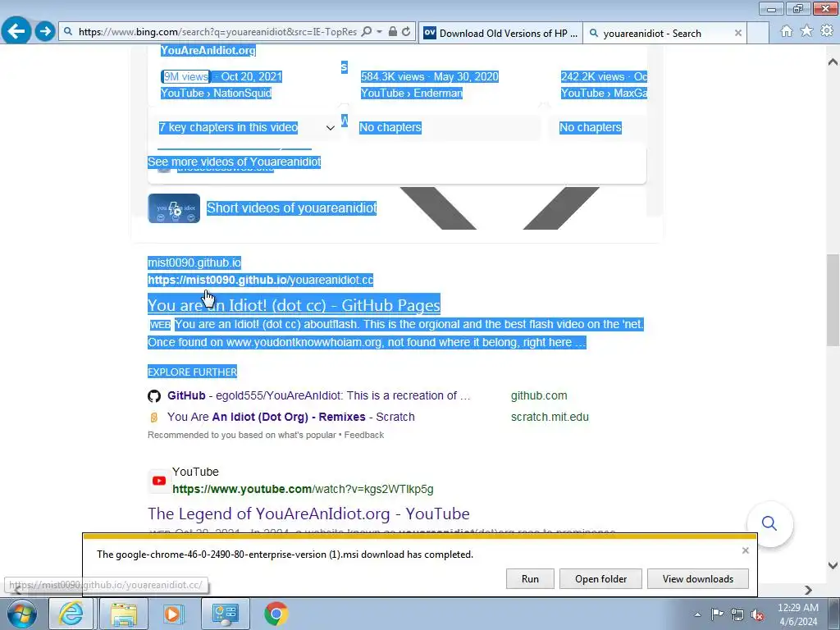Open the YouAreAnIdiot.org video title
This screenshot has width=840, height=630.
(208, 50)
